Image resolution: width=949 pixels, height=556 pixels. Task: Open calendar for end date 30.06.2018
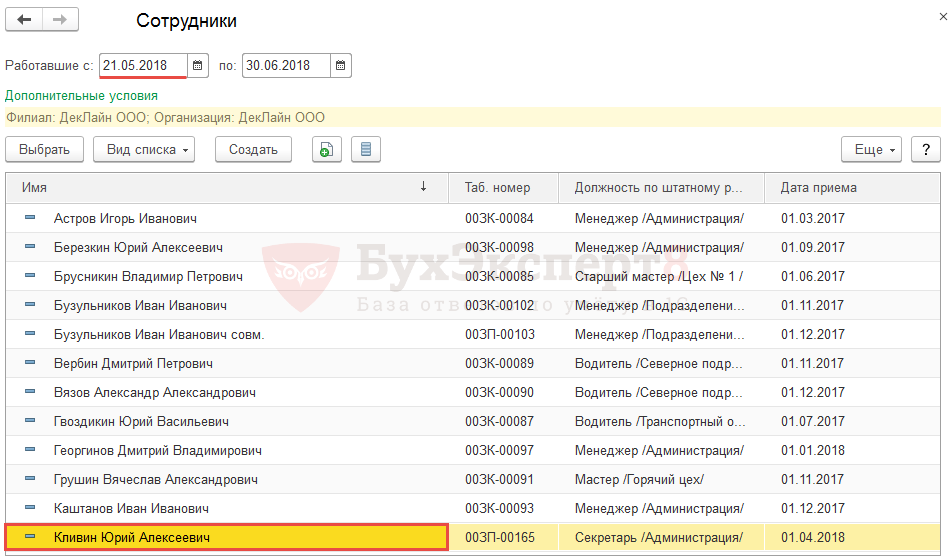point(341,66)
